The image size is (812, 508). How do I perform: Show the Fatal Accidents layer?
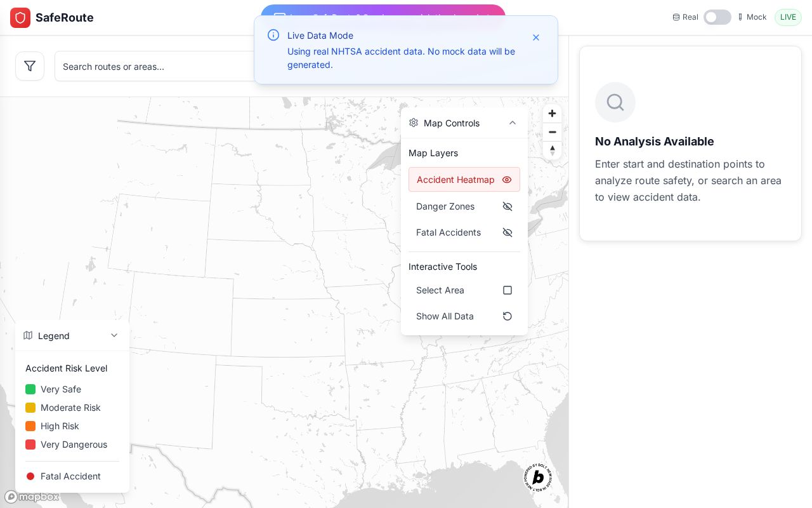(464, 232)
